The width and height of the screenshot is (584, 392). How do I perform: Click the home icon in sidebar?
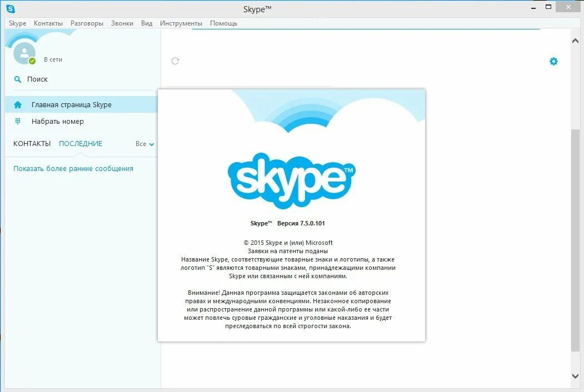pyautogui.click(x=18, y=105)
